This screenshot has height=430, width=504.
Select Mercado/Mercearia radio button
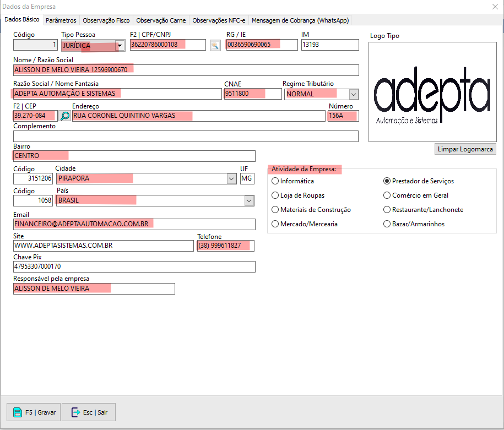click(x=275, y=224)
